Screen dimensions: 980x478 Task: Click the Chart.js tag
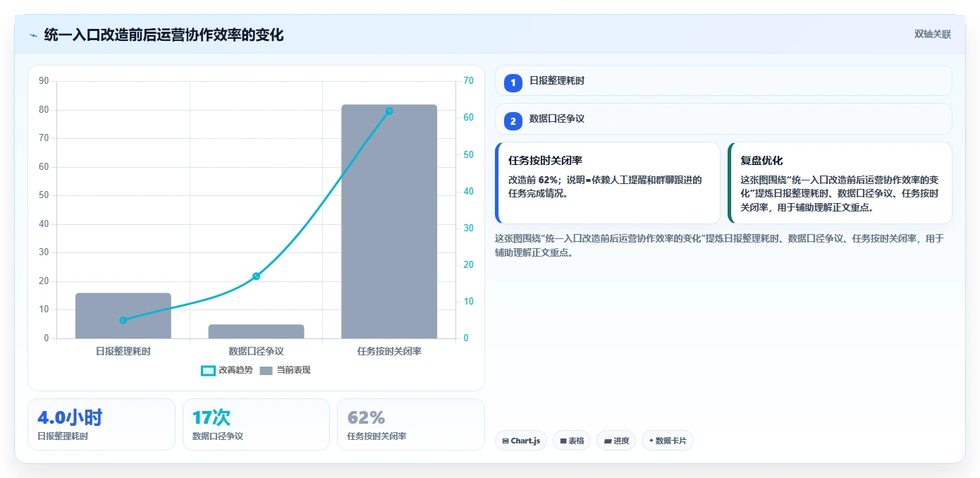[x=521, y=441]
